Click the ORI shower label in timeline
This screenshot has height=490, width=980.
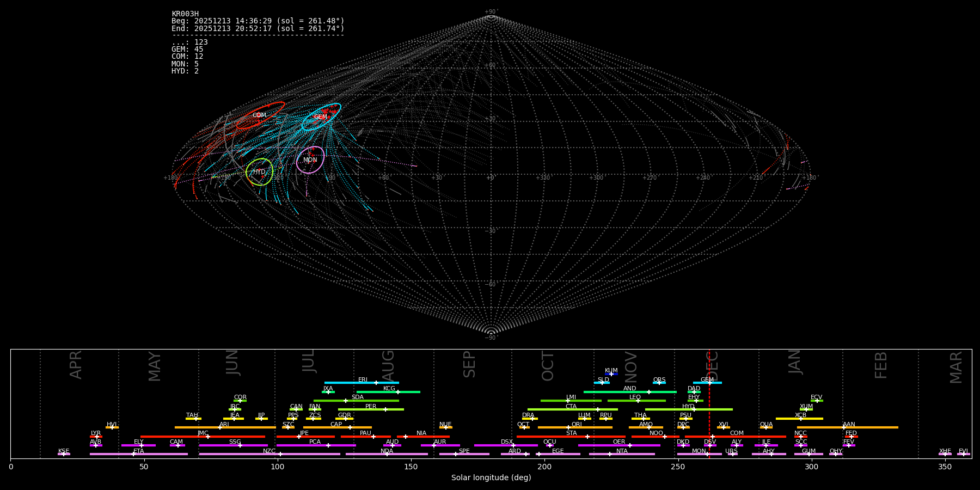pyautogui.click(x=577, y=425)
